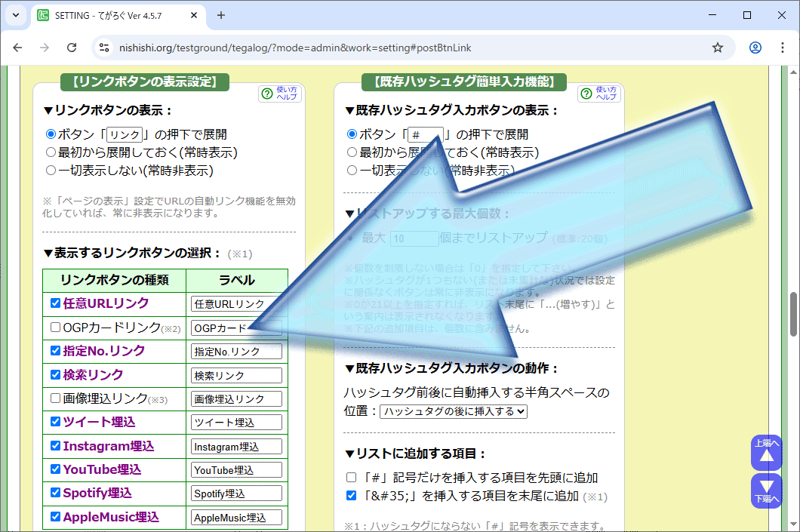Edit Instagram埋込 label field

(x=237, y=446)
